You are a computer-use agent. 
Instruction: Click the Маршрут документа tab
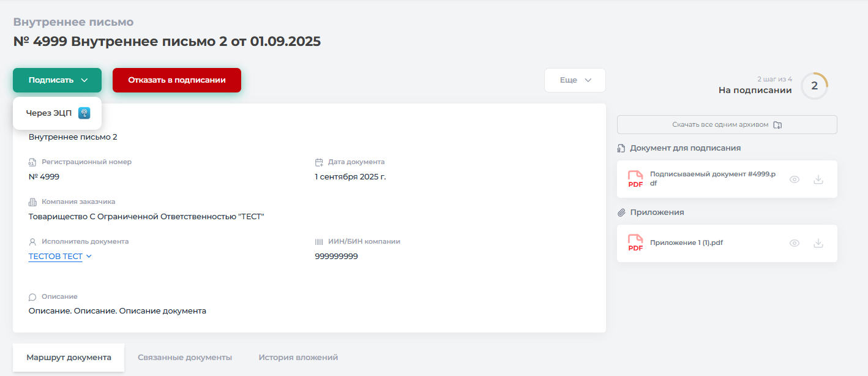[x=69, y=358]
